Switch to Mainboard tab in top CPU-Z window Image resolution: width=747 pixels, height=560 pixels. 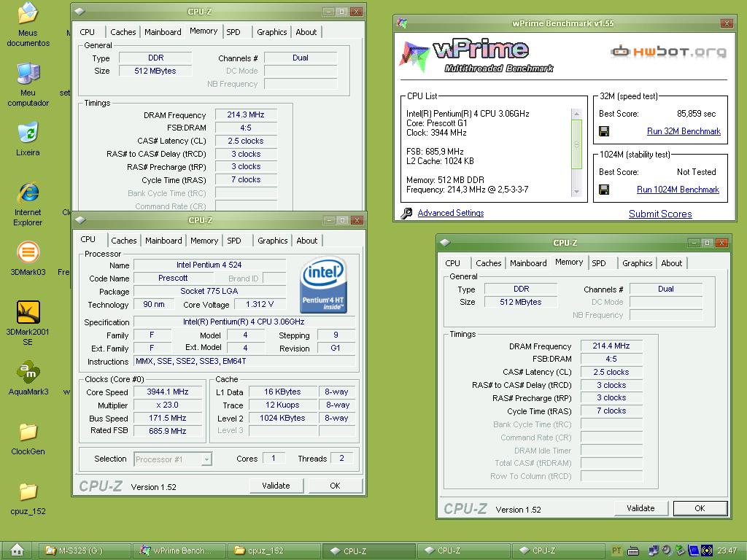pyautogui.click(x=163, y=32)
